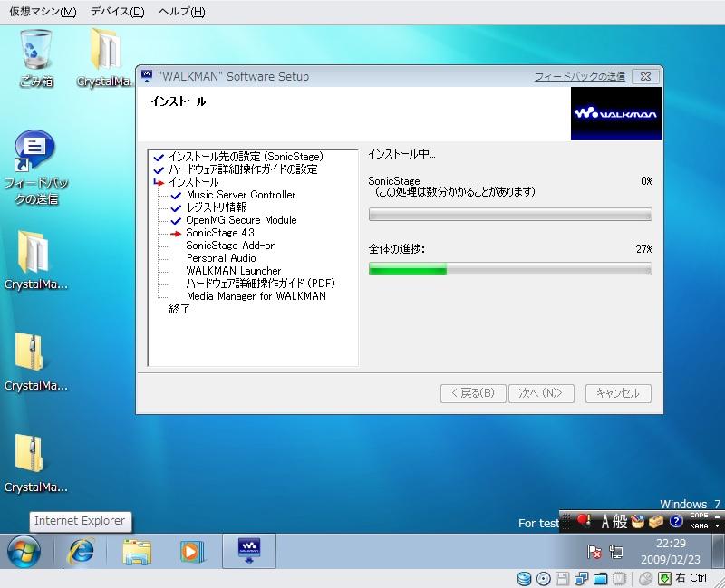The width and height of the screenshot is (725, 588).
Task: Select the WALKMAN setup taskbar button
Action: 248,550
